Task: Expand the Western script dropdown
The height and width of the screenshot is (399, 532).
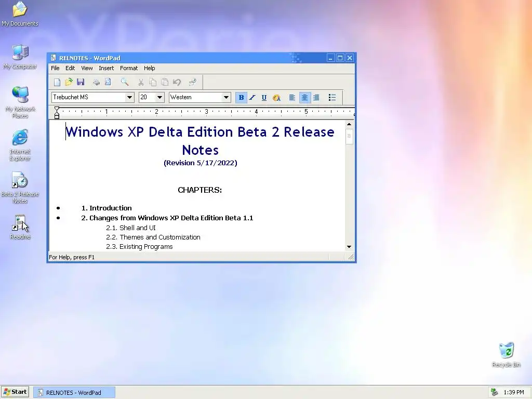Action: (x=226, y=97)
